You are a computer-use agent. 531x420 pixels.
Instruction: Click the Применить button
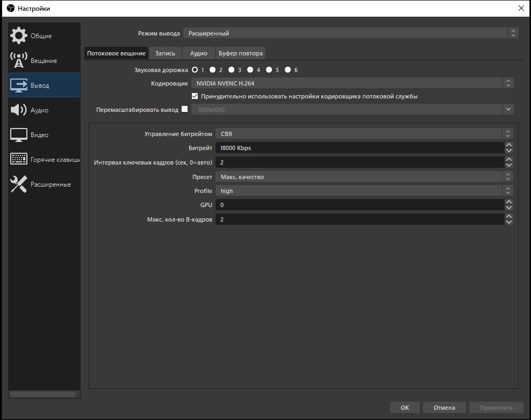coord(496,408)
